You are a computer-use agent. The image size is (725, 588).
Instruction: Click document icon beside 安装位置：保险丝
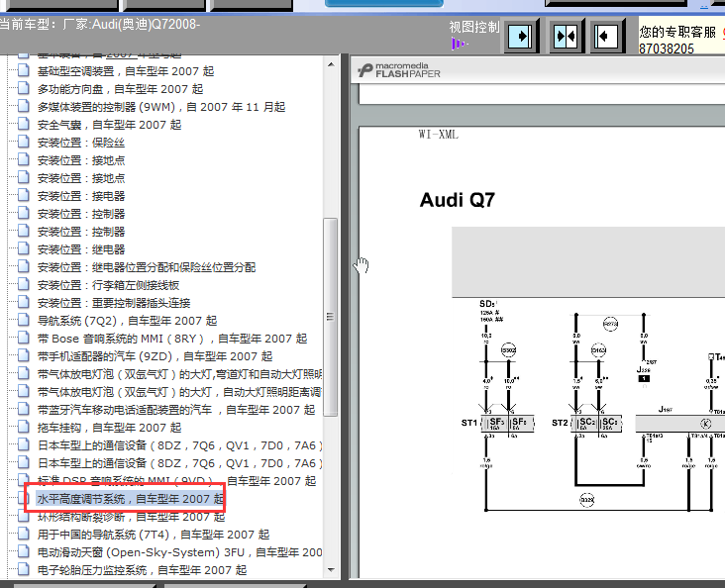click(24, 142)
